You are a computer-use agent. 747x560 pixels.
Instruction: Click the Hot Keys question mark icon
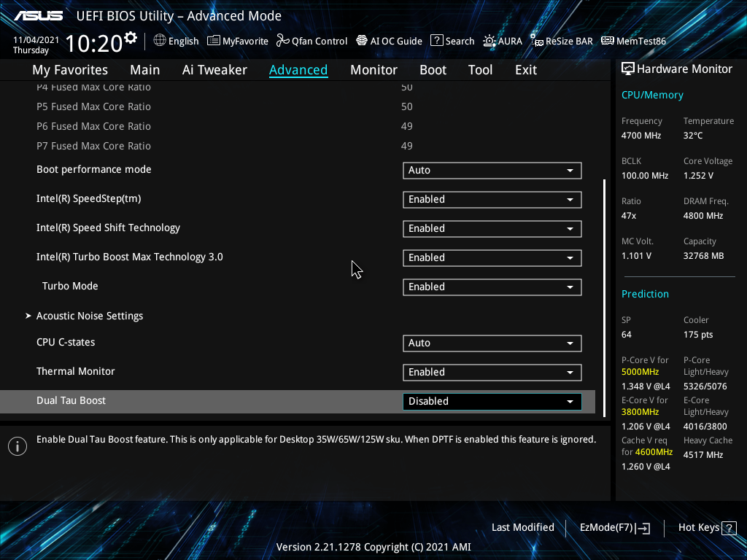(729, 528)
